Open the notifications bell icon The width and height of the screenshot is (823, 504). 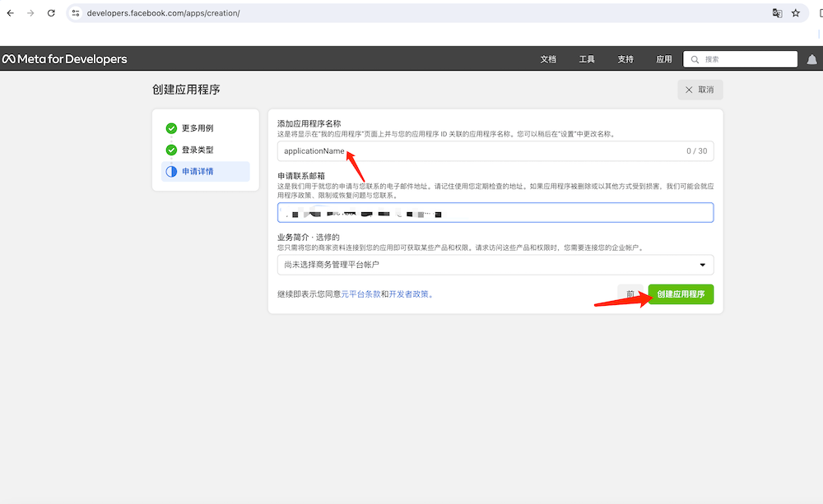(812, 59)
